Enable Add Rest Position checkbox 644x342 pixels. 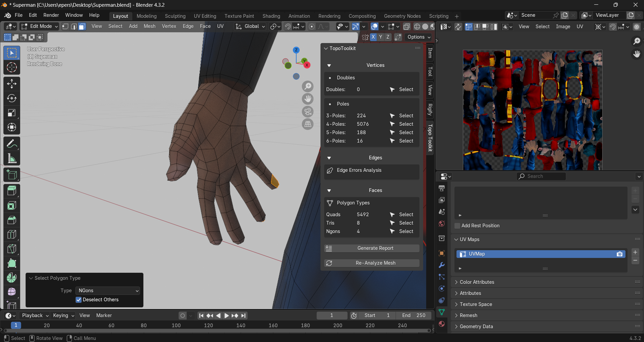[457, 226]
